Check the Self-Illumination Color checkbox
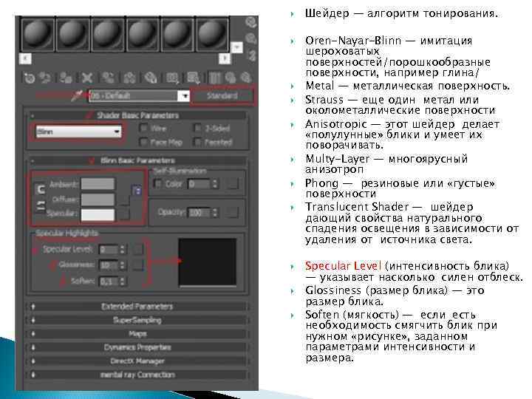The width and height of the screenshot is (532, 399). click(158, 184)
